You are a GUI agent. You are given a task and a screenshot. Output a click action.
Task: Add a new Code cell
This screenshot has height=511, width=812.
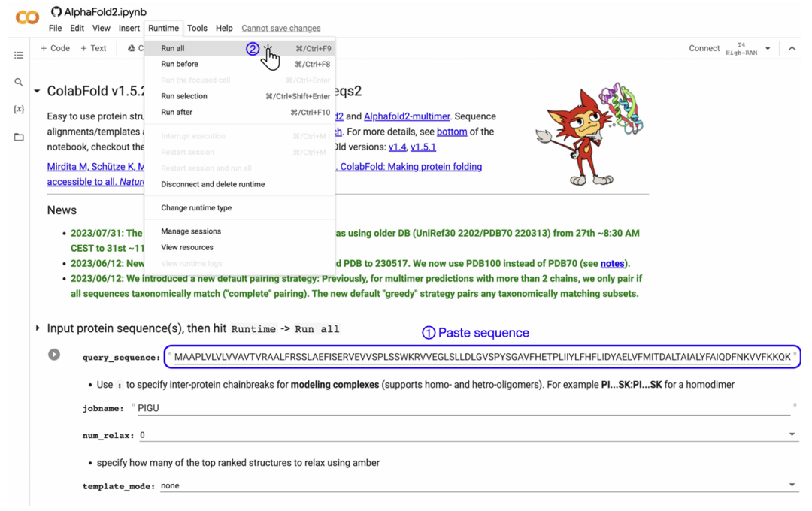click(55, 48)
